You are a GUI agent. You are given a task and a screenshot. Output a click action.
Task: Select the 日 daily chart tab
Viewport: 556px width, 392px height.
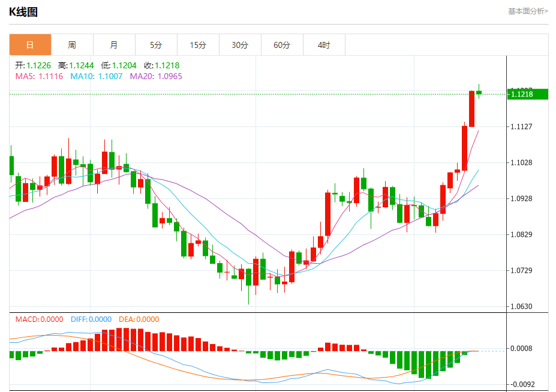click(30, 45)
